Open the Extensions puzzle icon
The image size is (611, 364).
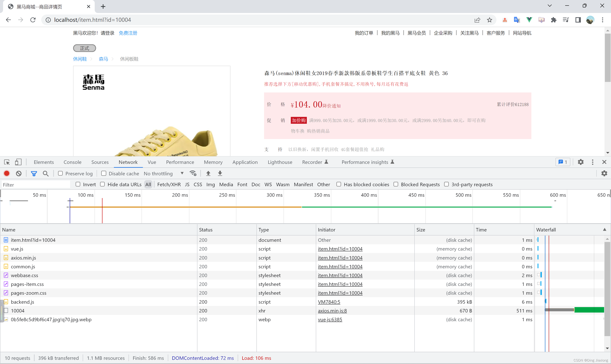554,20
